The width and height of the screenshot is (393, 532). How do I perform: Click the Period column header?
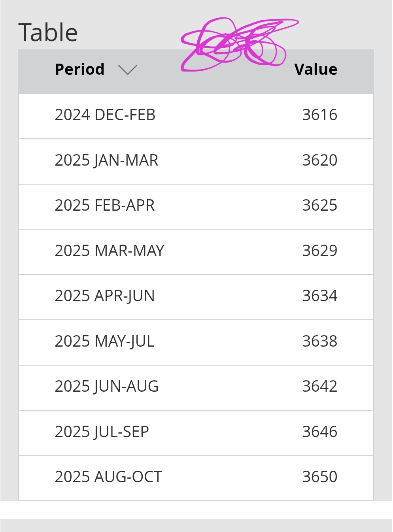tap(80, 70)
